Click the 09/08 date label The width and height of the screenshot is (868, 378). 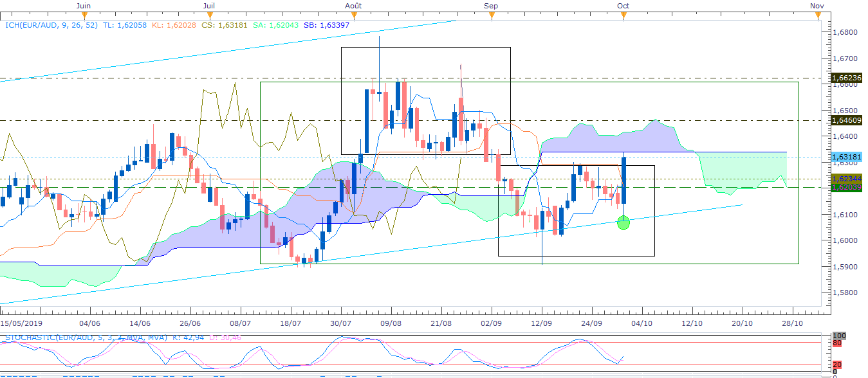coord(391,323)
